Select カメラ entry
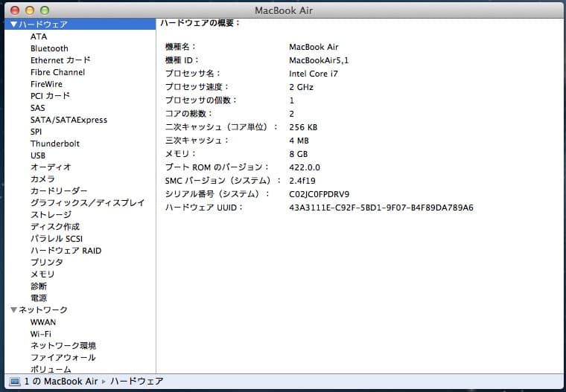The width and height of the screenshot is (566, 392). coord(42,179)
